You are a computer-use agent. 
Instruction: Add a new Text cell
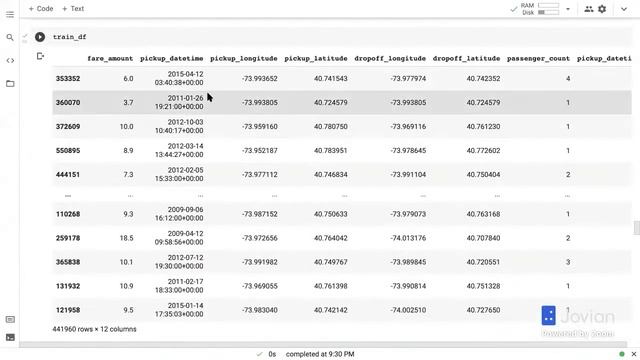coord(73,9)
